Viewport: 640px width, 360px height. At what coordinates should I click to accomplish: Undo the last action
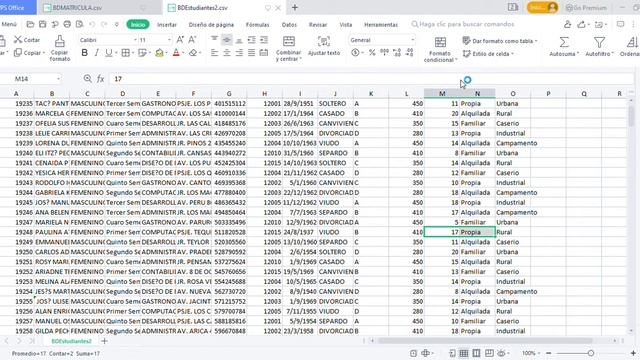click(x=92, y=24)
